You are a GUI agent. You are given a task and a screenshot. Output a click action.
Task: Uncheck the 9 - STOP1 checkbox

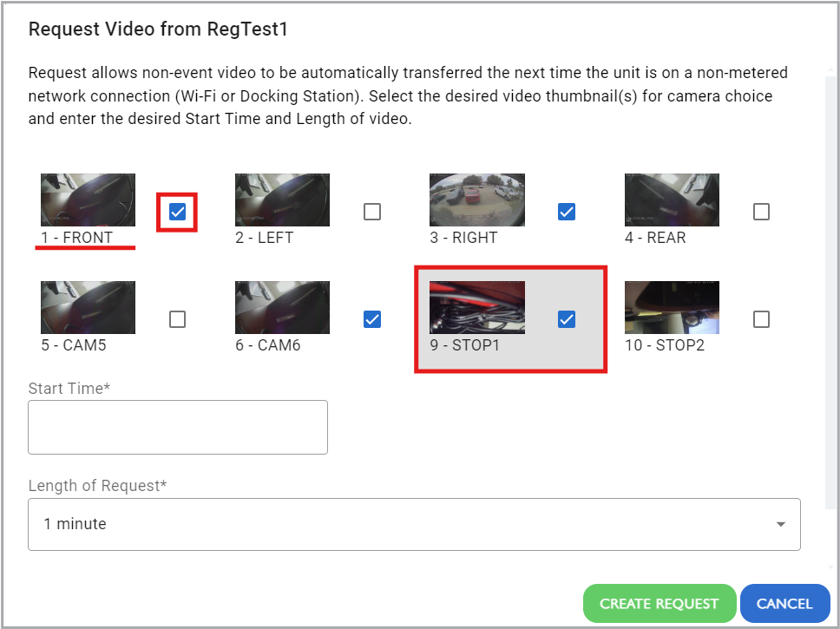pyautogui.click(x=567, y=319)
